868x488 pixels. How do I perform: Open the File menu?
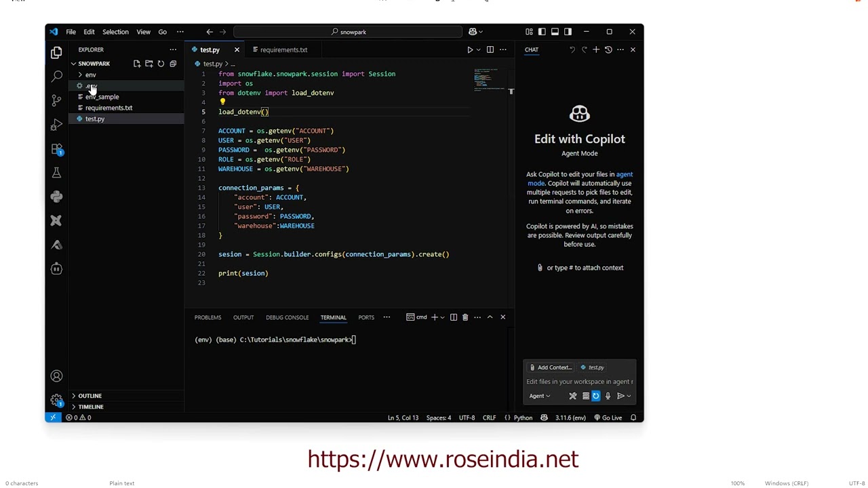tap(71, 32)
